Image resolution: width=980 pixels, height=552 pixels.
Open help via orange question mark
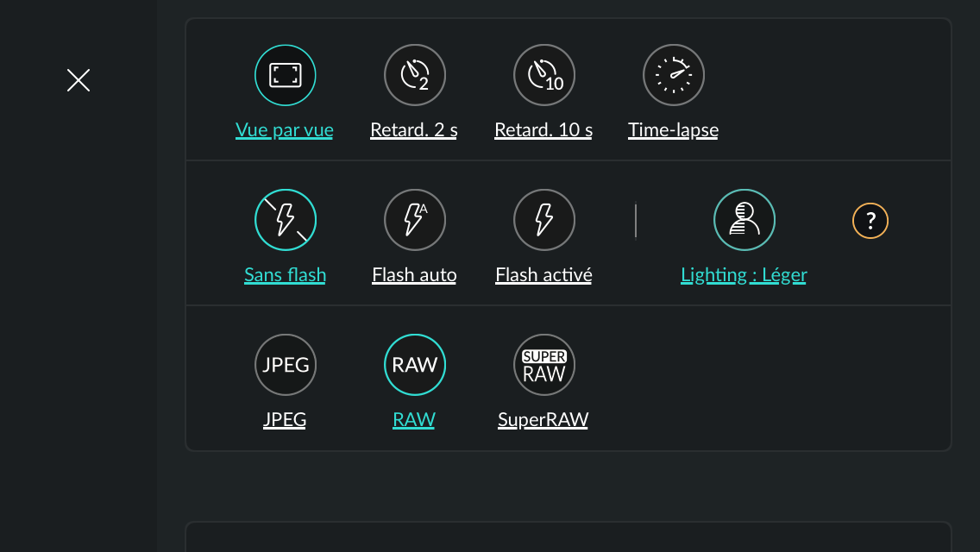[870, 221]
